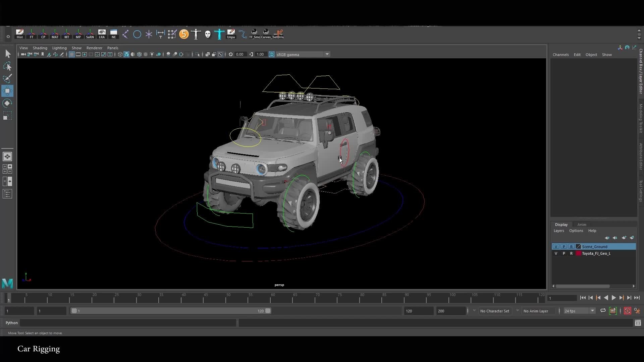Open the HumanIK character icon on the shelf
This screenshot has width=644, height=362.
[196, 34]
